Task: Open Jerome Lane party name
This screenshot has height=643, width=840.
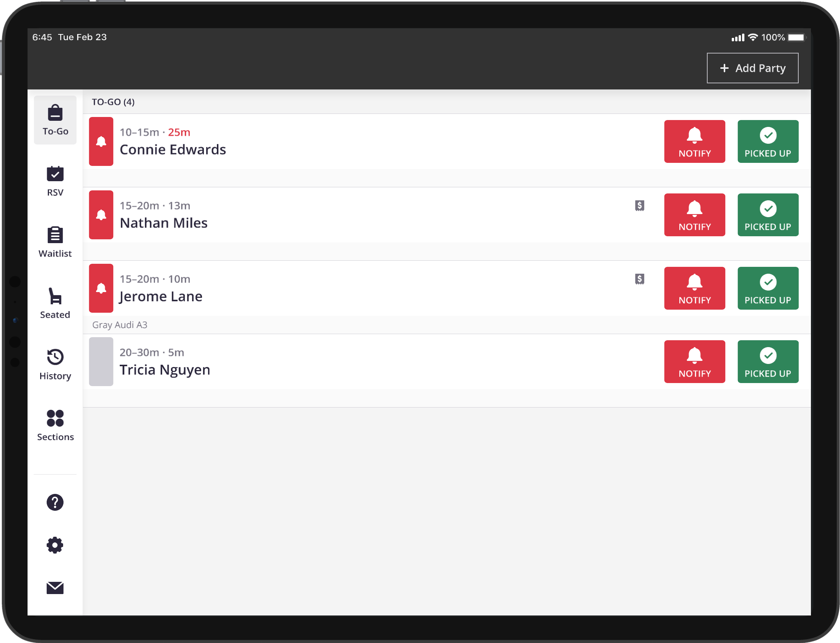Action: tap(161, 297)
